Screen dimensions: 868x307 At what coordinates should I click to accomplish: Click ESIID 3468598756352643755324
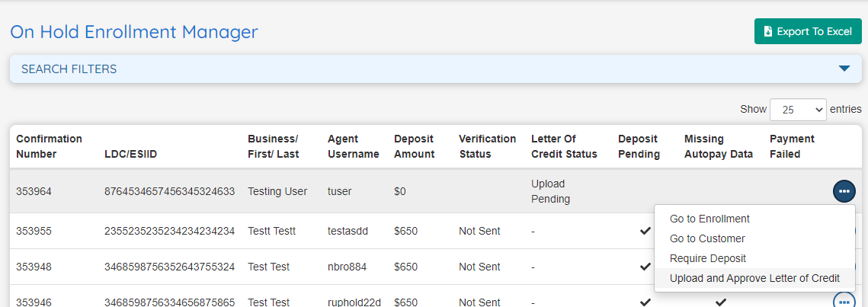[169, 267]
